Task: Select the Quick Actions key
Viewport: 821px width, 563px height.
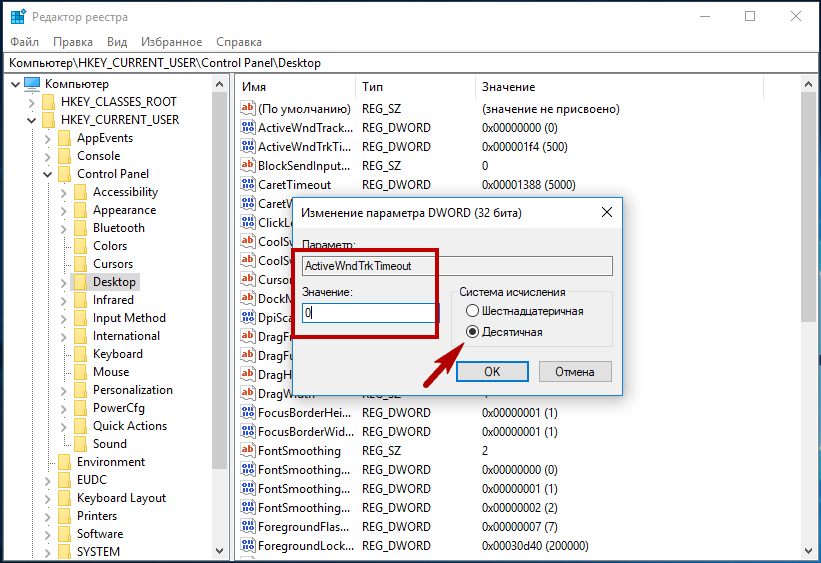Action: [130, 426]
